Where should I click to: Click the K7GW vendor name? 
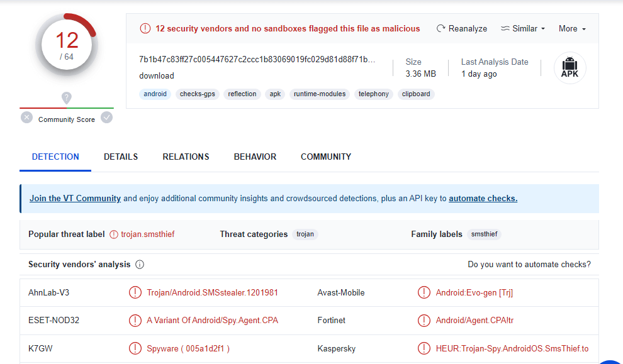pos(40,348)
